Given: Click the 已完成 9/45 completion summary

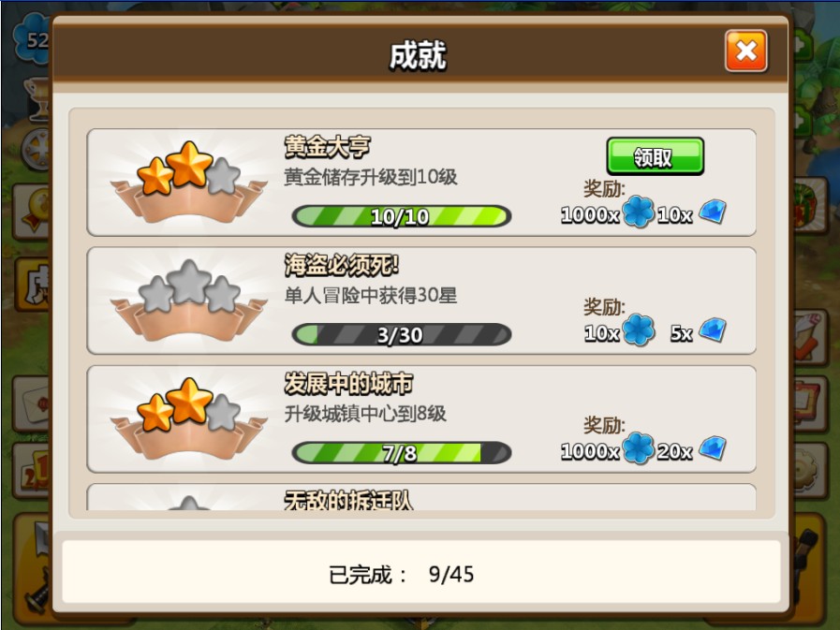Looking at the screenshot, I should click(x=401, y=574).
